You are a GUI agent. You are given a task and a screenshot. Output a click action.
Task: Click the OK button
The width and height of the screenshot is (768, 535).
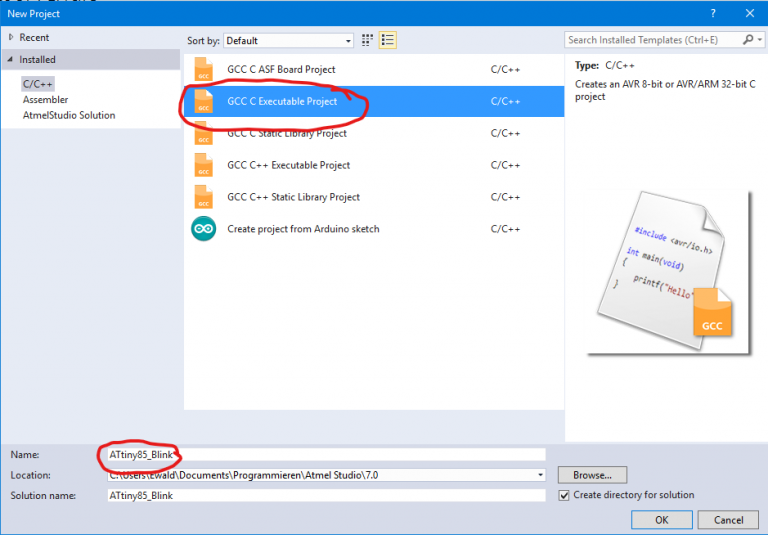(661, 520)
